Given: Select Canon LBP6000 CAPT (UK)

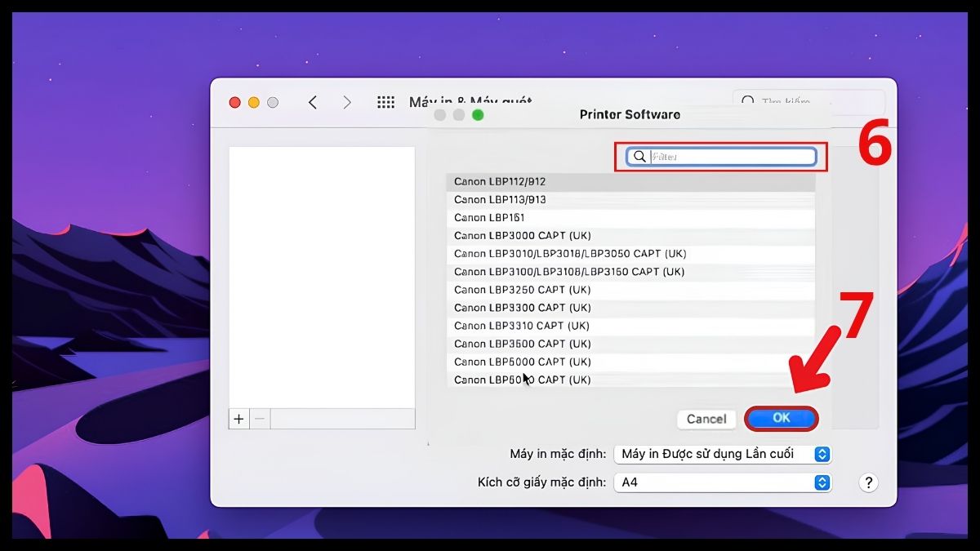Looking at the screenshot, I should click(630, 380).
